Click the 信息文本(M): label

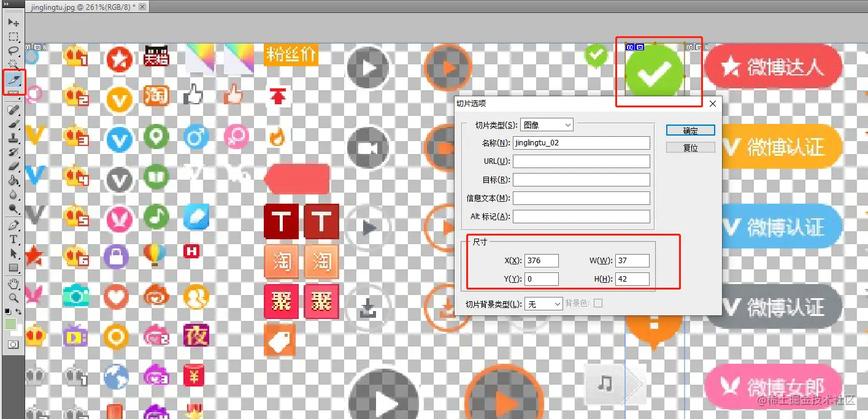(488, 198)
